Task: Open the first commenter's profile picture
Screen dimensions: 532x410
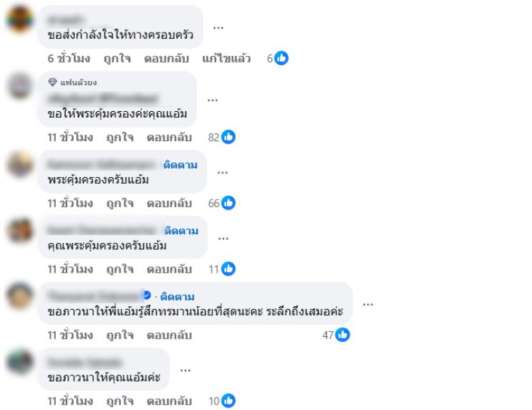Action: pos(20,19)
